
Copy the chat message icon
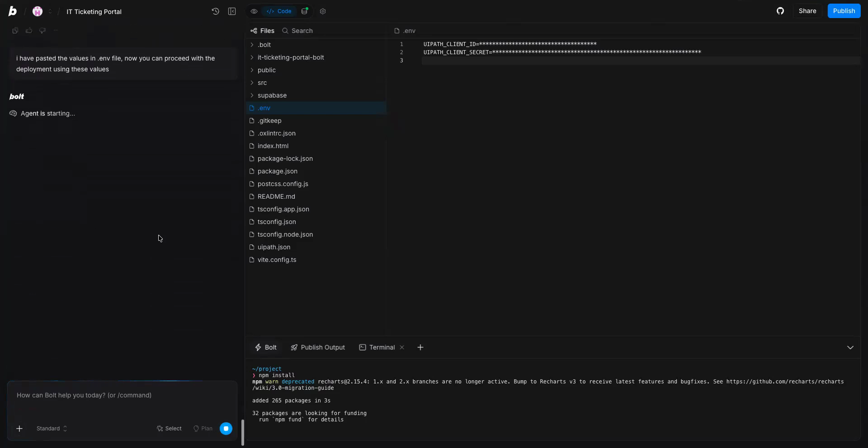15,30
